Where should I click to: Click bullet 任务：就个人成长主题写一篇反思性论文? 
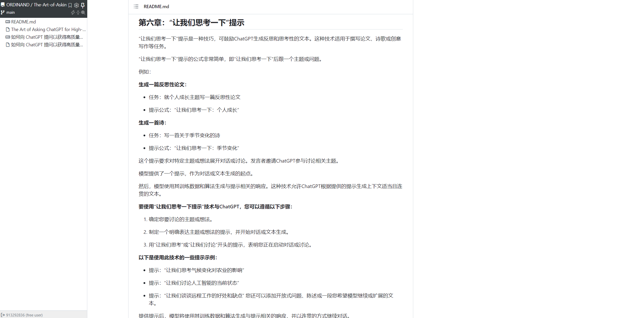point(195,97)
